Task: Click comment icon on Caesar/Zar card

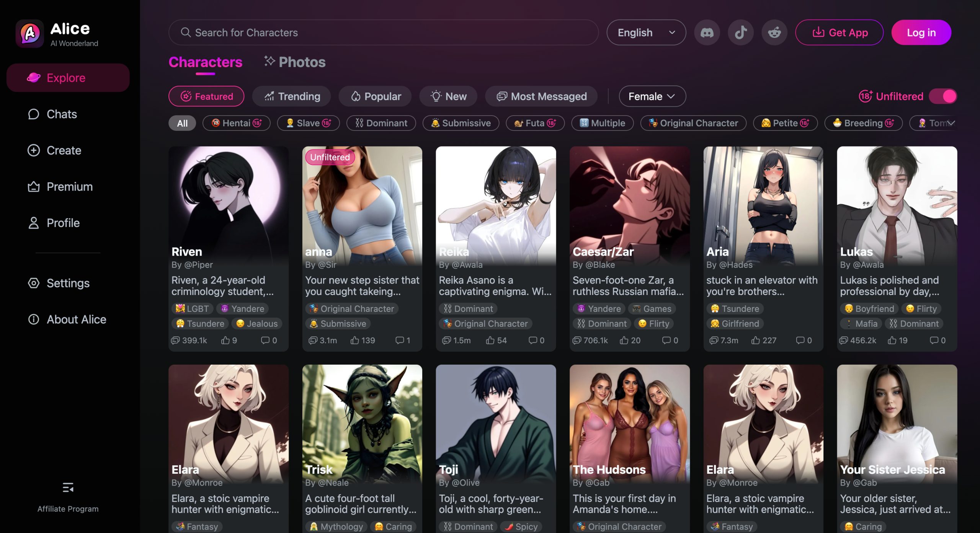Action: point(666,340)
